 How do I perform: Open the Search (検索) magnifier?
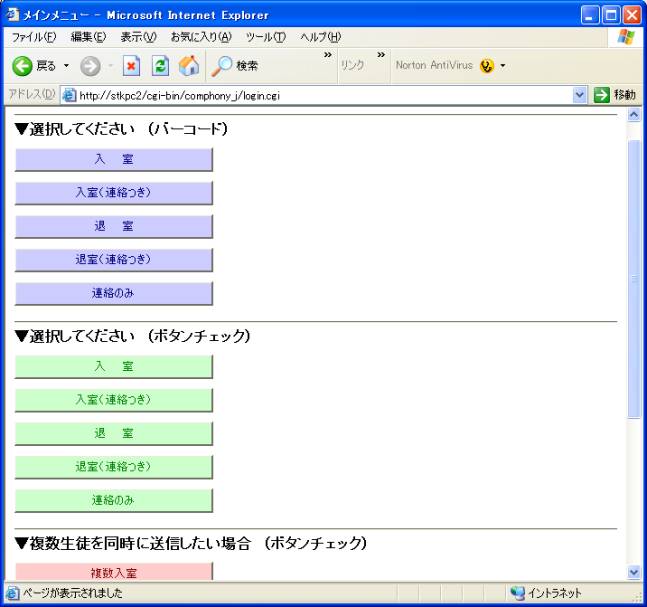[222, 66]
